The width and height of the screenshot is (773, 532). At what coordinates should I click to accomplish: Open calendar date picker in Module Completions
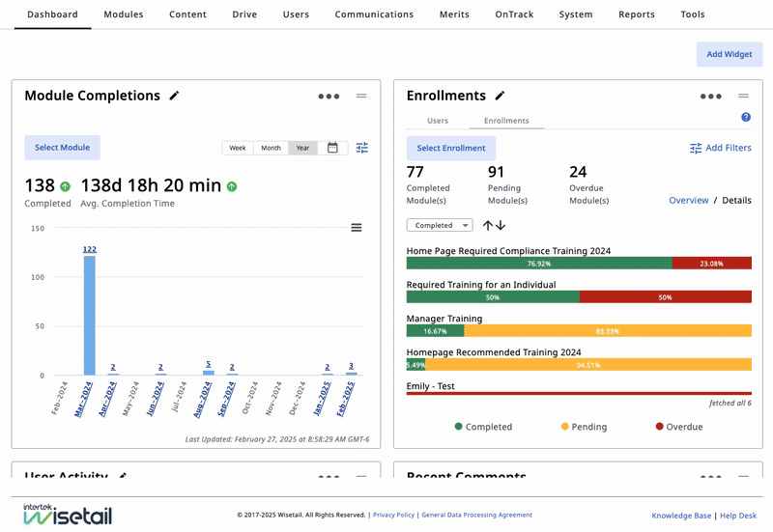[x=332, y=148]
